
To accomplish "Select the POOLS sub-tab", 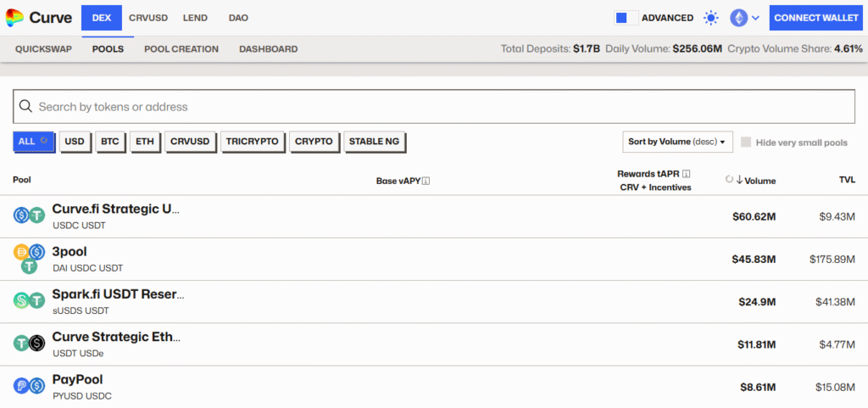I will 108,48.
